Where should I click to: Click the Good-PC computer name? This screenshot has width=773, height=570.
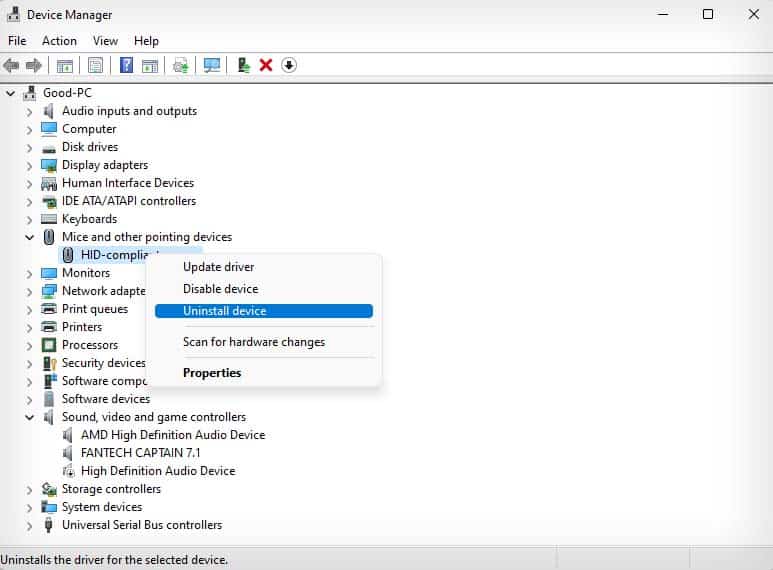[67, 93]
